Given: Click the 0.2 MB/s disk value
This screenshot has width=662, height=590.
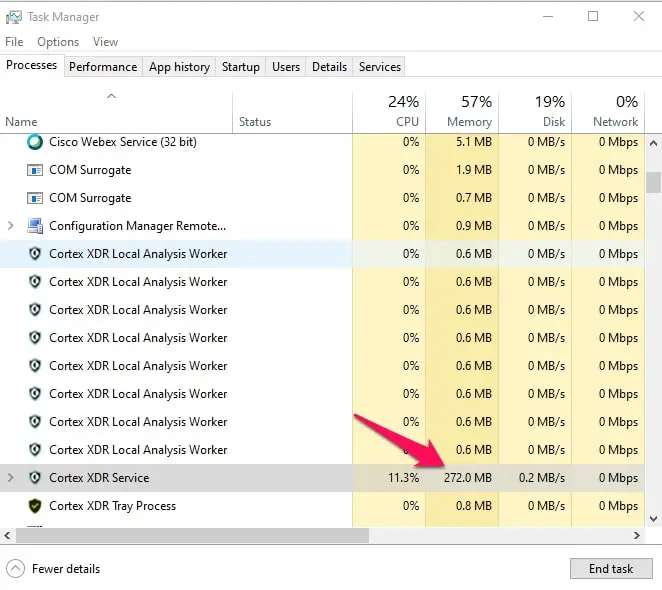Looking at the screenshot, I should click(542, 478).
